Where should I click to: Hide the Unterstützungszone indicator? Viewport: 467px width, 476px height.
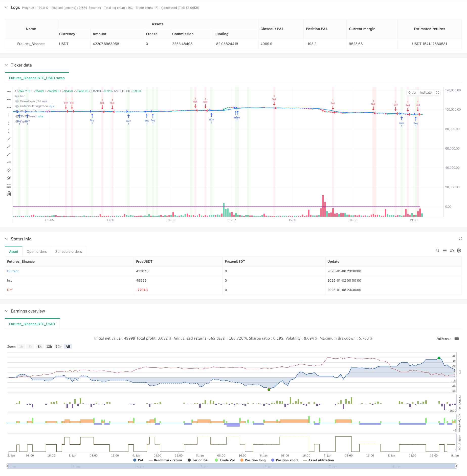(x=17, y=106)
